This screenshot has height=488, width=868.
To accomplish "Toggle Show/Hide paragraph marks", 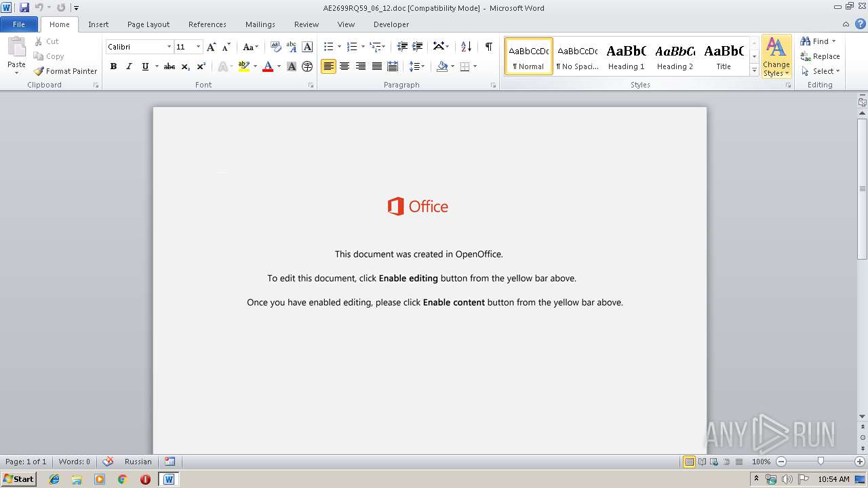I will pos(488,47).
